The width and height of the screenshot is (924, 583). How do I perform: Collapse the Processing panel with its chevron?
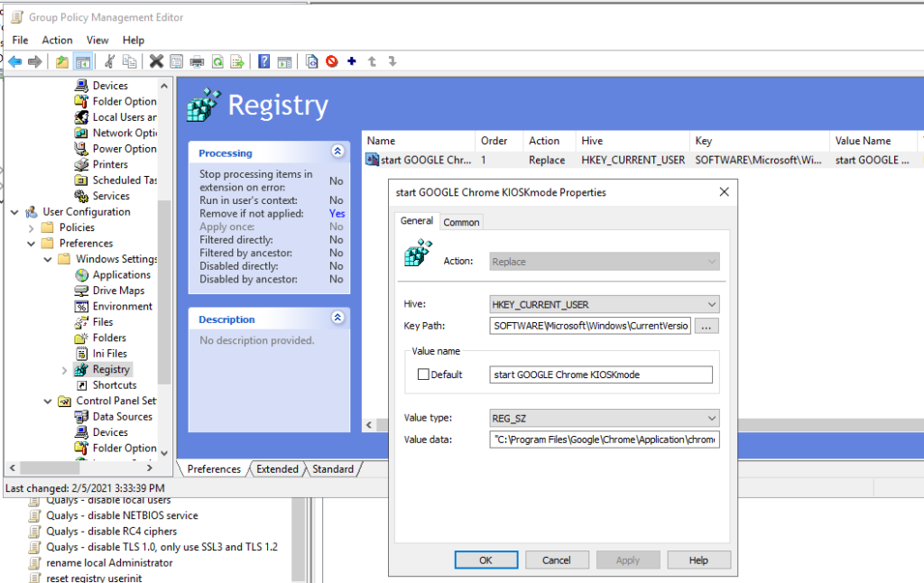(x=337, y=153)
